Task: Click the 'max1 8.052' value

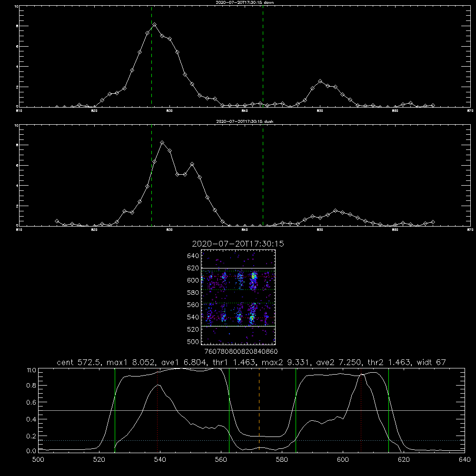Action: coord(131,362)
